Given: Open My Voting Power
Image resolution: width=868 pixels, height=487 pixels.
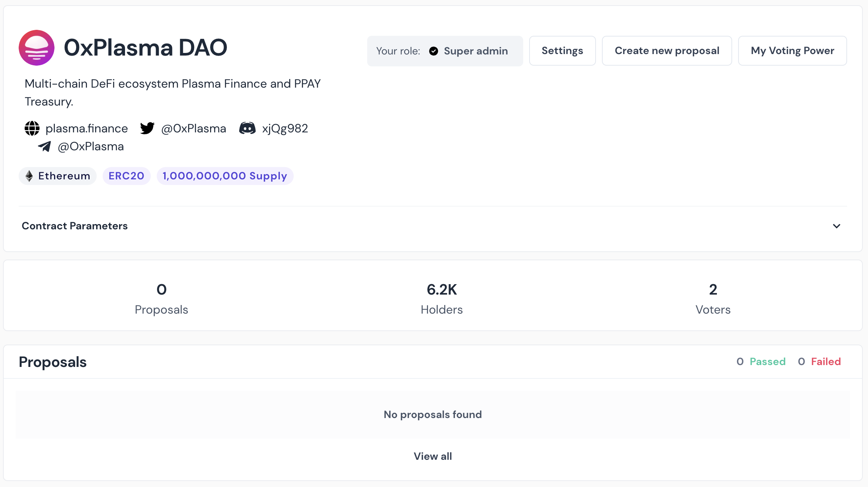Looking at the screenshot, I should [792, 51].
